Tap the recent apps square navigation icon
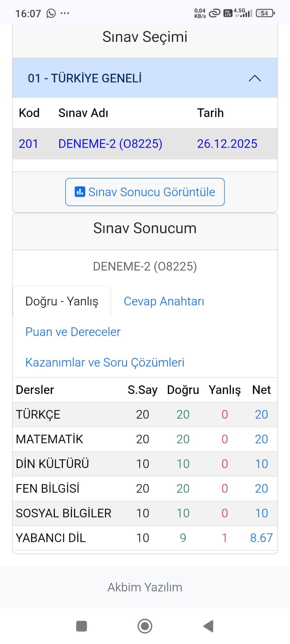 pyautogui.click(x=82, y=626)
